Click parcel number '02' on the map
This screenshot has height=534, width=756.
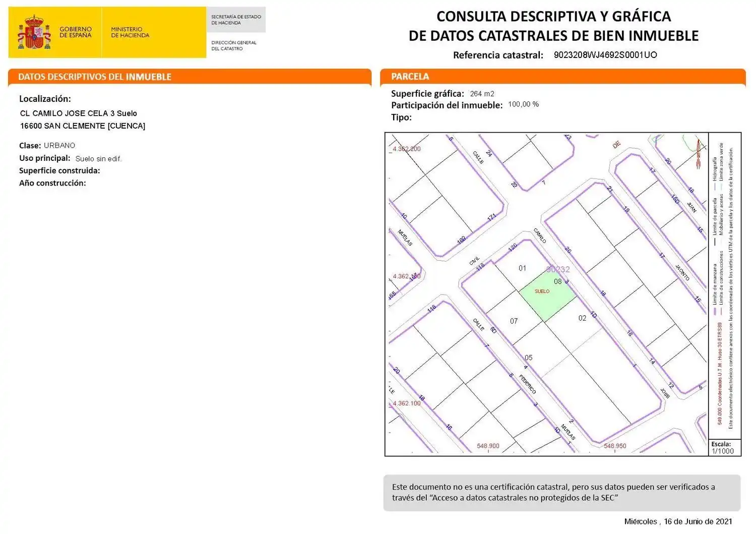pyautogui.click(x=582, y=318)
